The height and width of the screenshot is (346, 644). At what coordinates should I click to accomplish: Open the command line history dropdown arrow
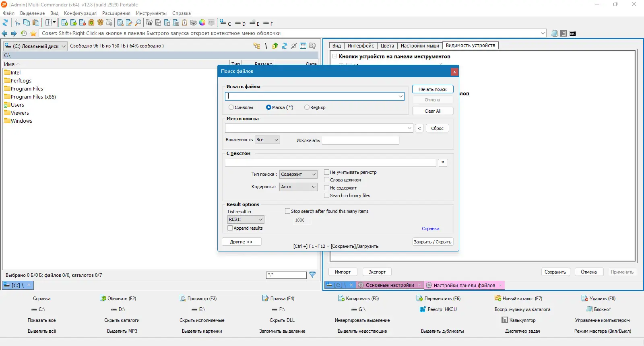pos(543,33)
